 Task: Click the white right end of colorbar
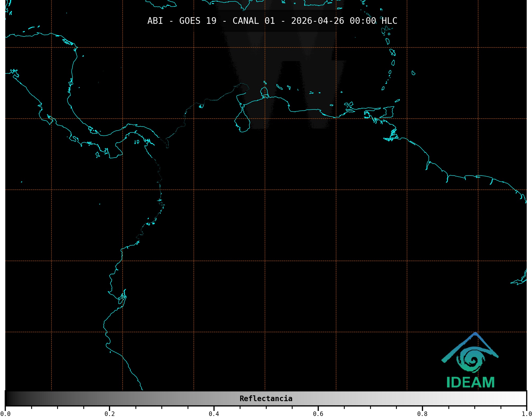[523, 398]
